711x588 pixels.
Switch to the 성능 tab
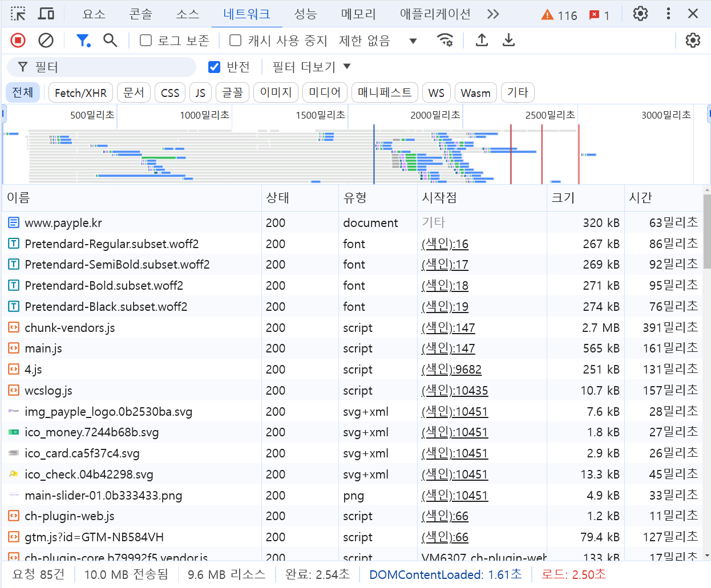coord(306,14)
